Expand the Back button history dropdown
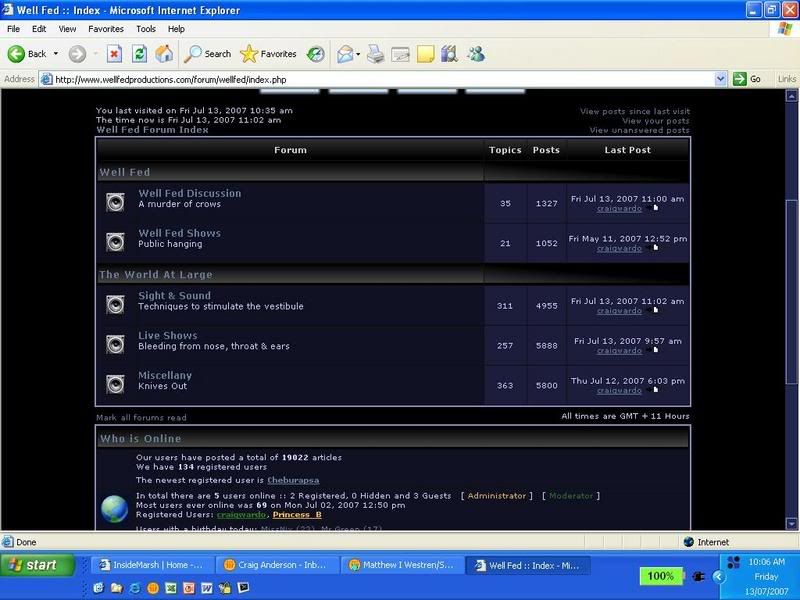 tap(56, 54)
